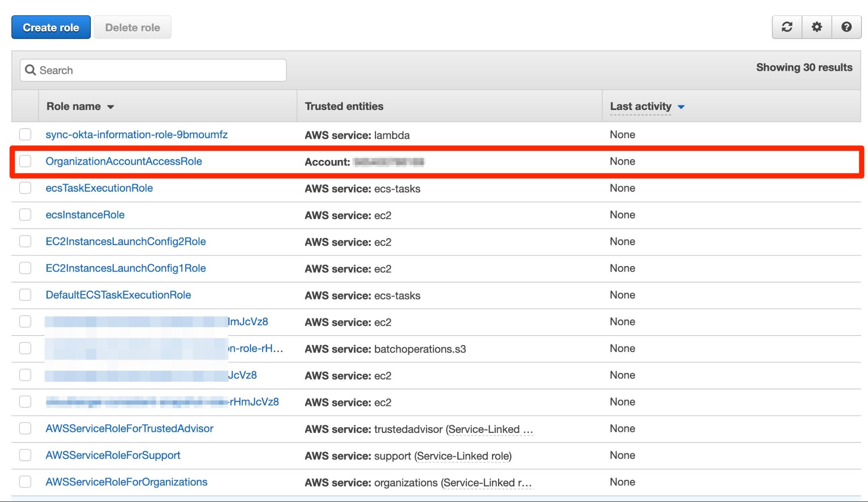Image resolution: width=868 pixels, height=502 pixels.
Task: Click the search magnifier icon
Action: (30, 70)
